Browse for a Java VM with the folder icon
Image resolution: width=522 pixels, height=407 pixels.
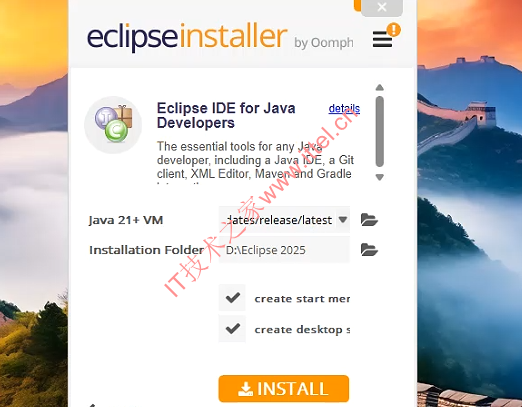[x=369, y=220]
